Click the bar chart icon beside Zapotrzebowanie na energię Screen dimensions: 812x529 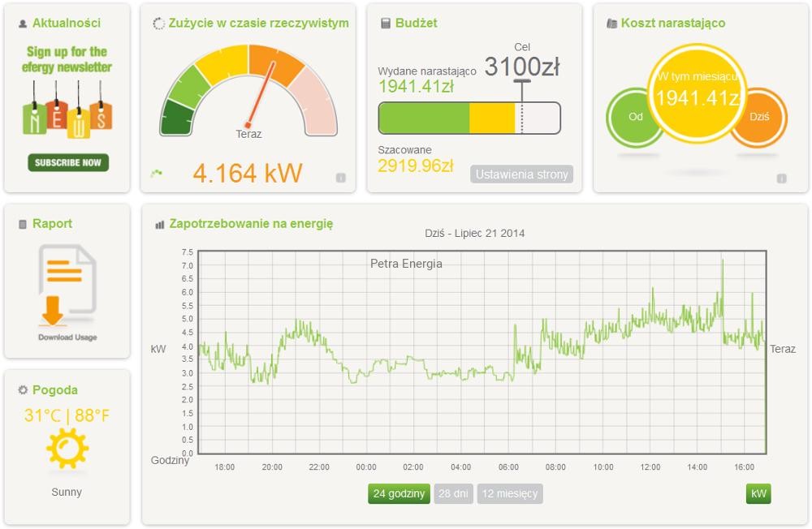click(x=160, y=224)
